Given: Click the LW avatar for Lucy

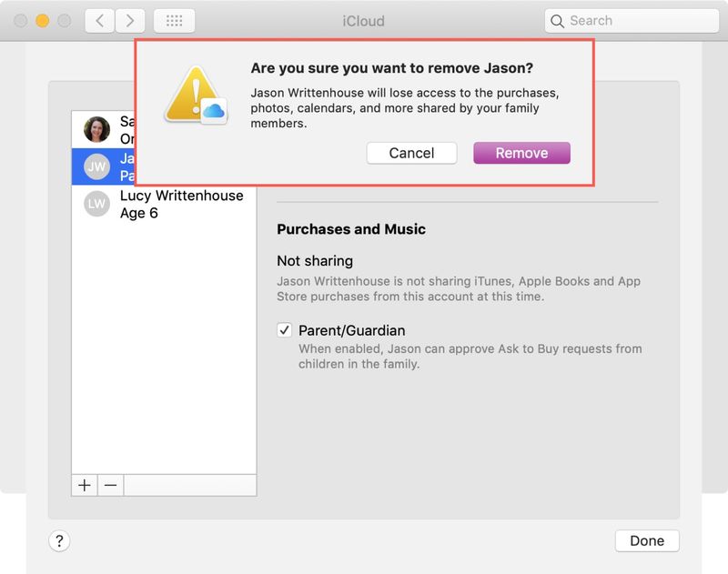Looking at the screenshot, I should pyautogui.click(x=97, y=204).
